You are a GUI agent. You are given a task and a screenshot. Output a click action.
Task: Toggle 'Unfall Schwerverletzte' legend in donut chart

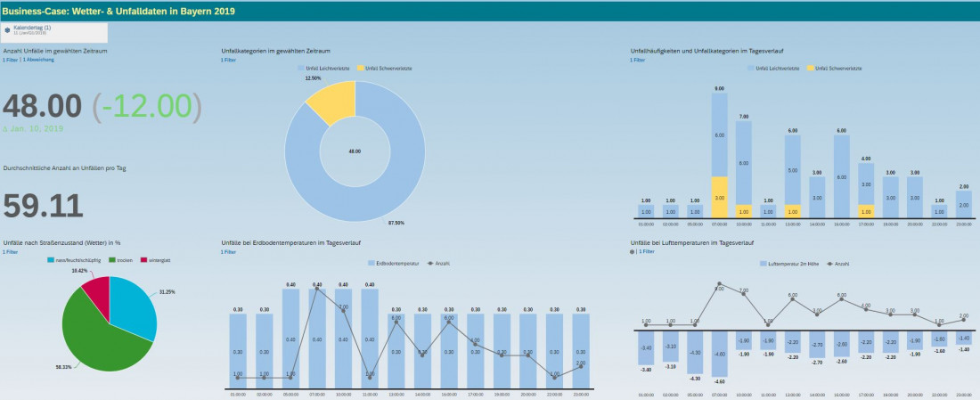click(384, 68)
